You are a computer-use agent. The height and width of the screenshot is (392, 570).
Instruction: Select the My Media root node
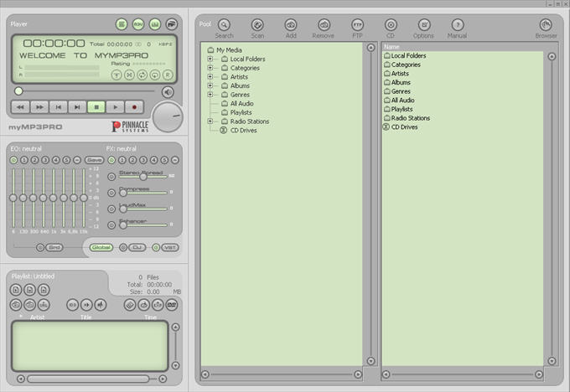point(229,50)
